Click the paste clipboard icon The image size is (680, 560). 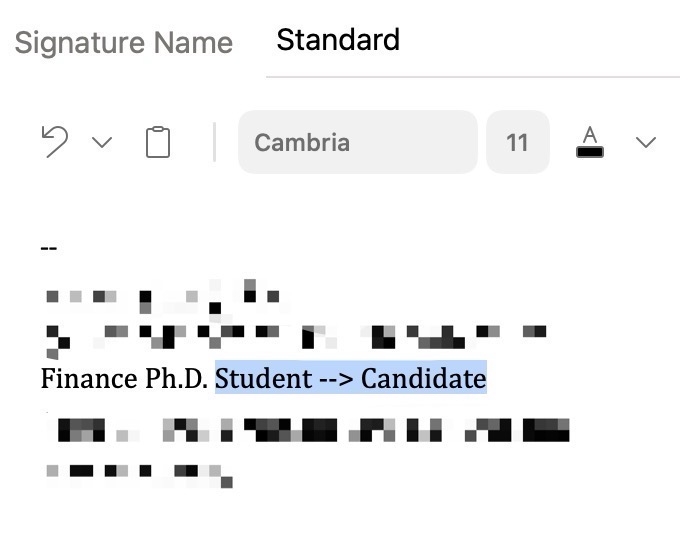tap(158, 142)
